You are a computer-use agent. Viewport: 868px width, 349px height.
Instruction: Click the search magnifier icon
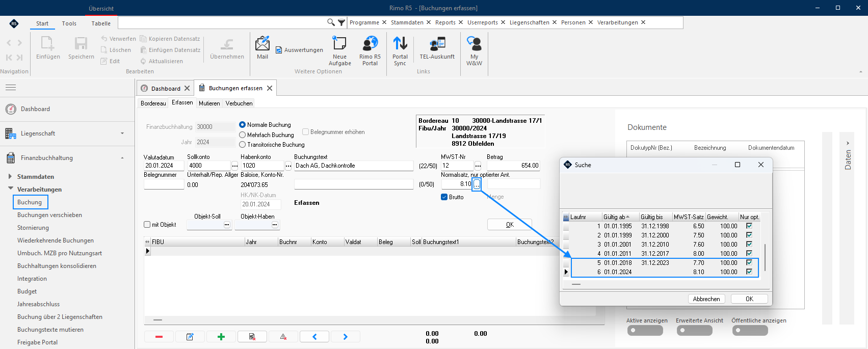(331, 22)
